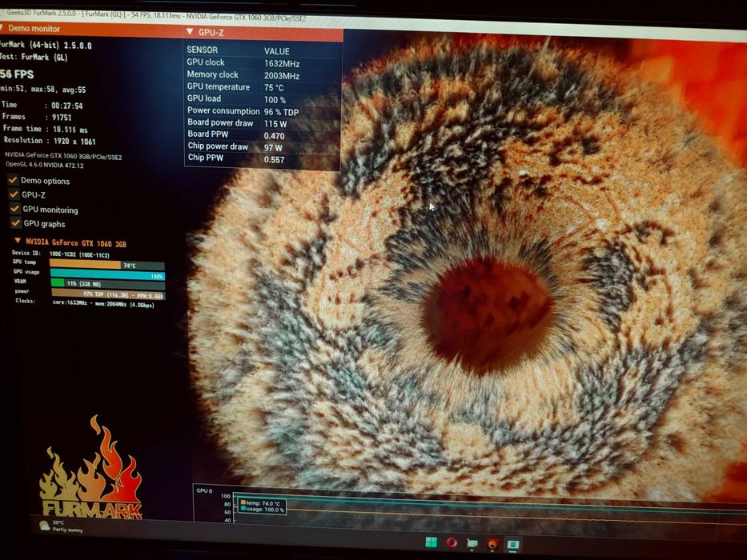This screenshot has height=560, width=747.
Task: Click the Frame time ms entry
Action: (46, 129)
